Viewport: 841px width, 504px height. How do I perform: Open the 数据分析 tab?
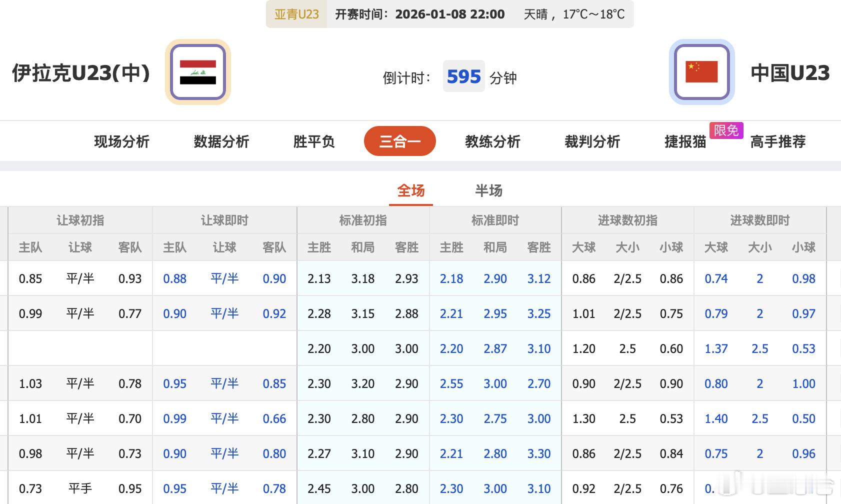(x=221, y=142)
